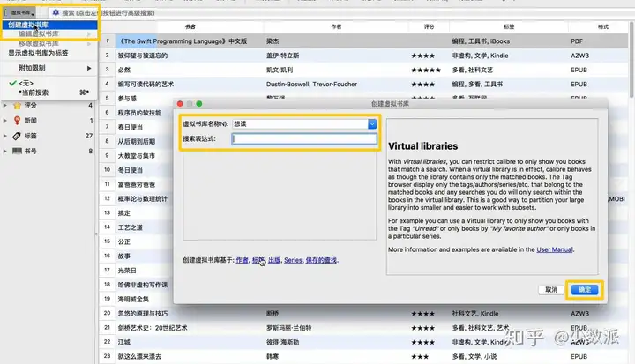The image size is (635, 364).
Task: Open the User Manual link
Action: (x=555, y=249)
